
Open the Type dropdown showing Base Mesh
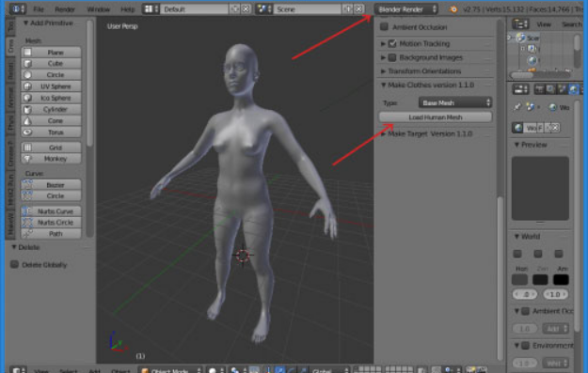(455, 102)
